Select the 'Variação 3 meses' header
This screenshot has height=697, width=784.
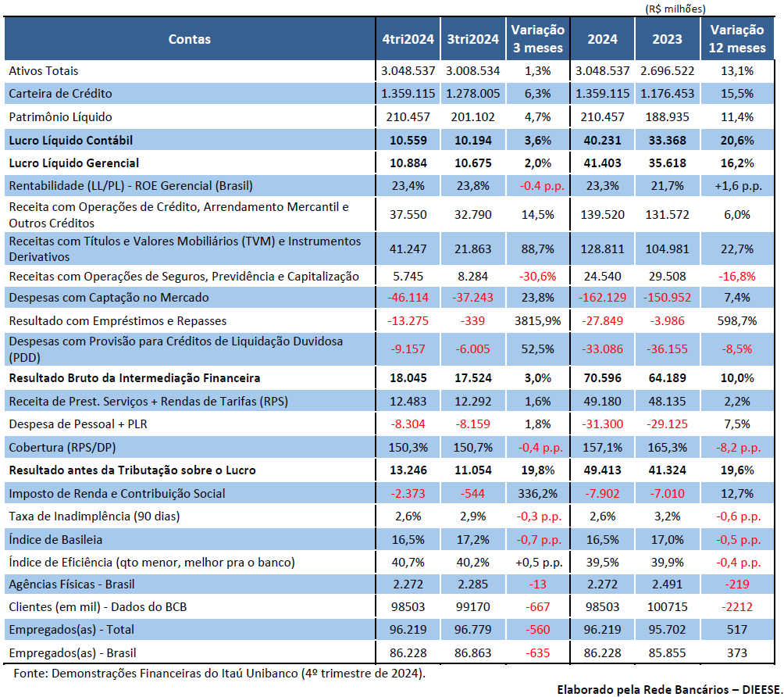click(x=537, y=39)
